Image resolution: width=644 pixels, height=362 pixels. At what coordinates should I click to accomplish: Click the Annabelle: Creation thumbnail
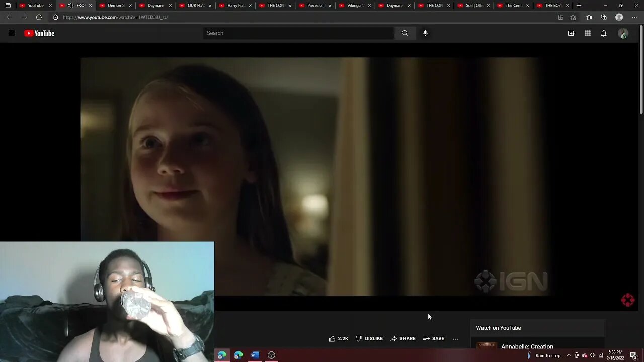tap(487, 346)
